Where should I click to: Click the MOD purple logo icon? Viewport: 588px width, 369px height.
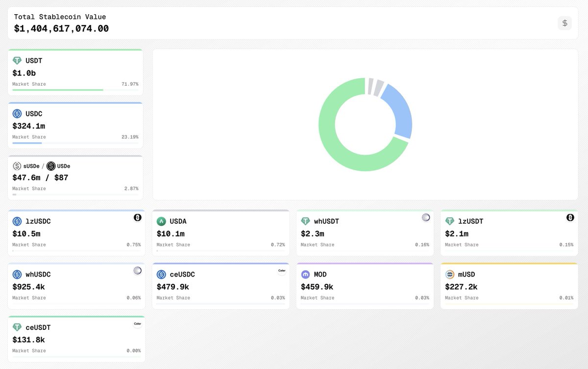tap(305, 275)
